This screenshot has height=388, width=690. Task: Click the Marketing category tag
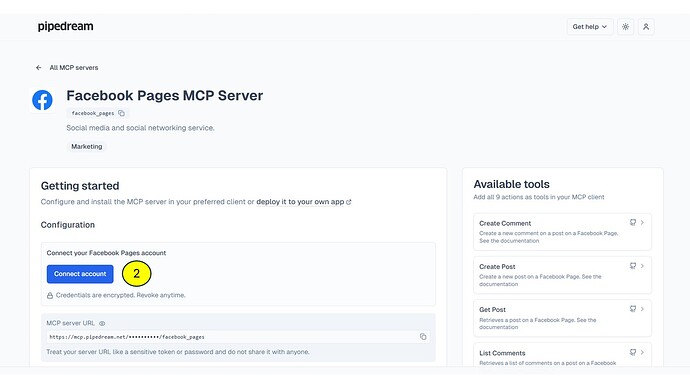(87, 146)
